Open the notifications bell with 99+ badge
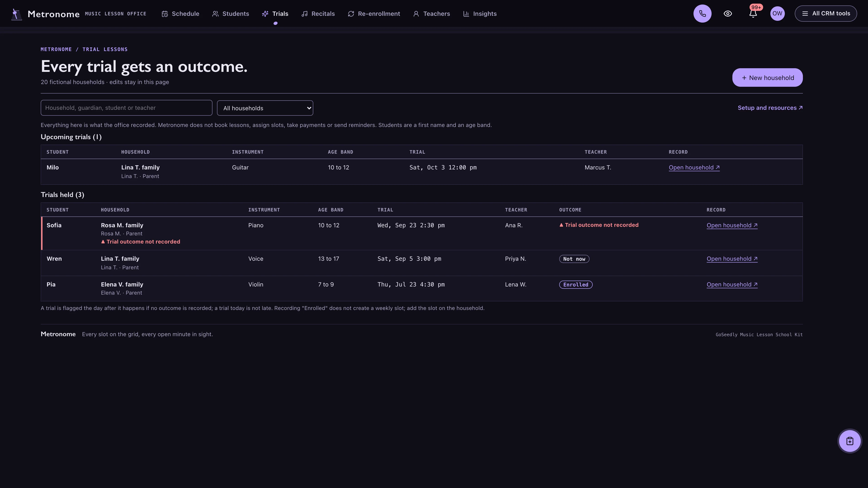 (753, 14)
